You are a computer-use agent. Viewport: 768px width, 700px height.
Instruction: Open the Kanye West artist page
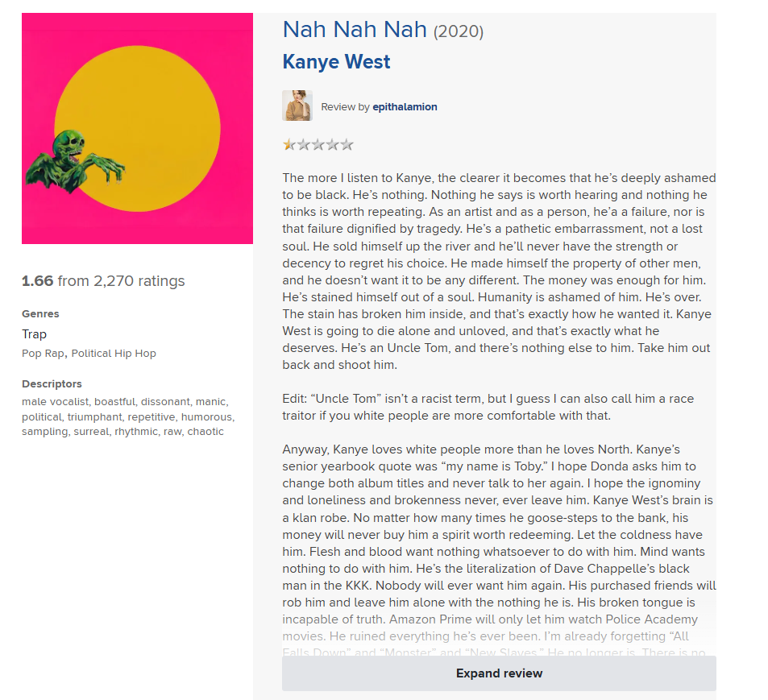pyautogui.click(x=336, y=62)
